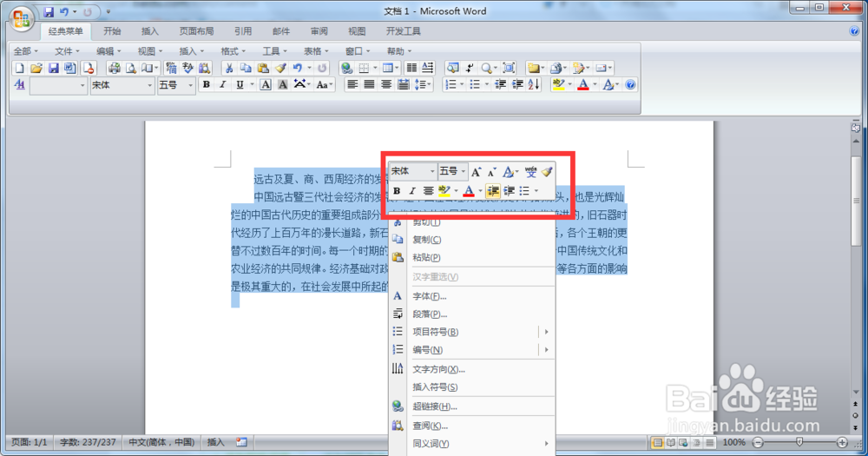Click the Paste clipboard icon in the classic toolbar
The height and width of the screenshot is (456, 868).
[264, 68]
